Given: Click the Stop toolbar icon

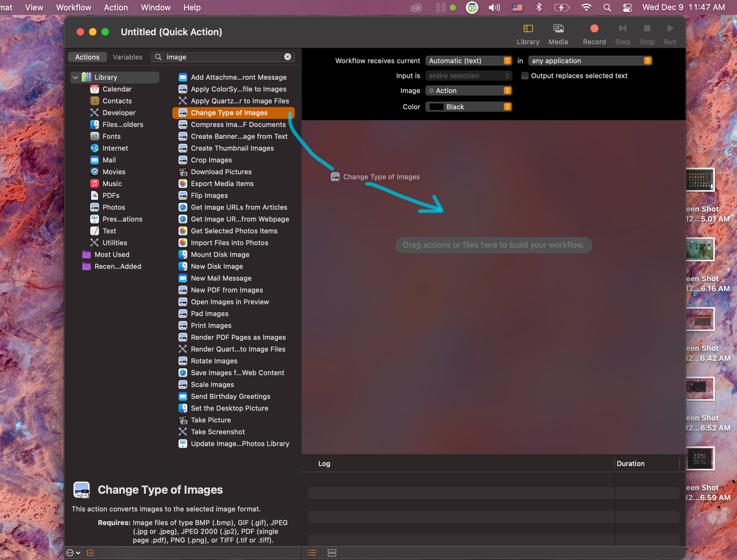Looking at the screenshot, I should click(x=647, y=29).
